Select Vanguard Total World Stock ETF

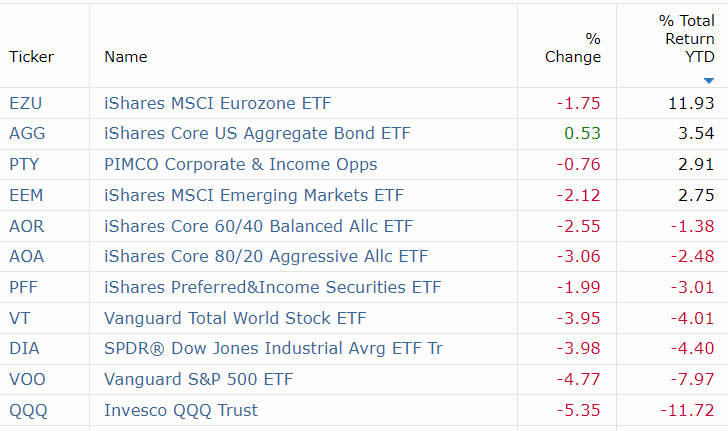coord(235,318)
